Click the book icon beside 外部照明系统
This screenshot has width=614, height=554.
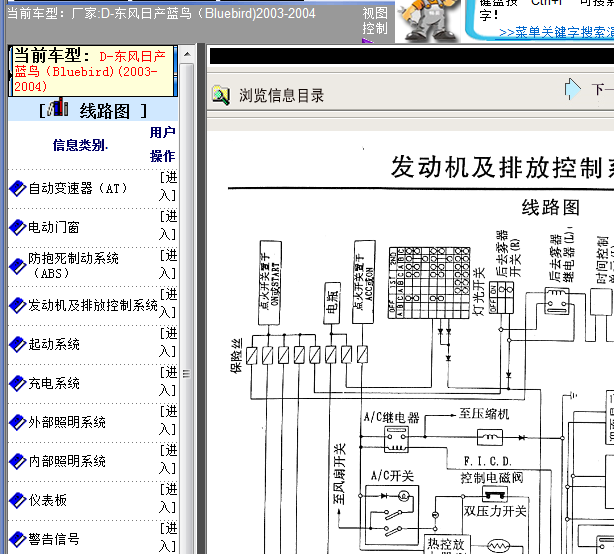[x=18, y=422]
